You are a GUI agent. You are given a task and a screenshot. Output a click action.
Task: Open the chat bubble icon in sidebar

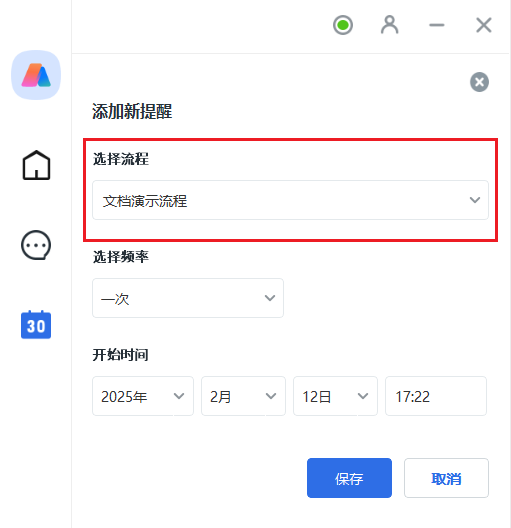coord(36,245)
